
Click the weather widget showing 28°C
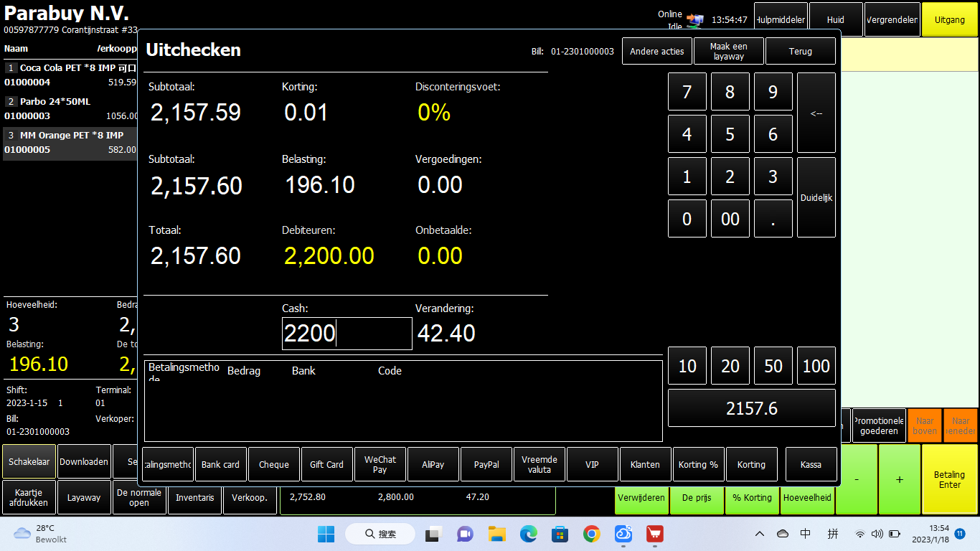pos(41,534)
